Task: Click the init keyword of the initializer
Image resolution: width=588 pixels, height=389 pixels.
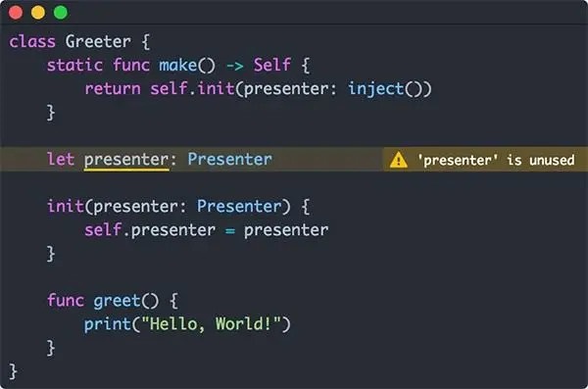Action: (x=66, y=206)
